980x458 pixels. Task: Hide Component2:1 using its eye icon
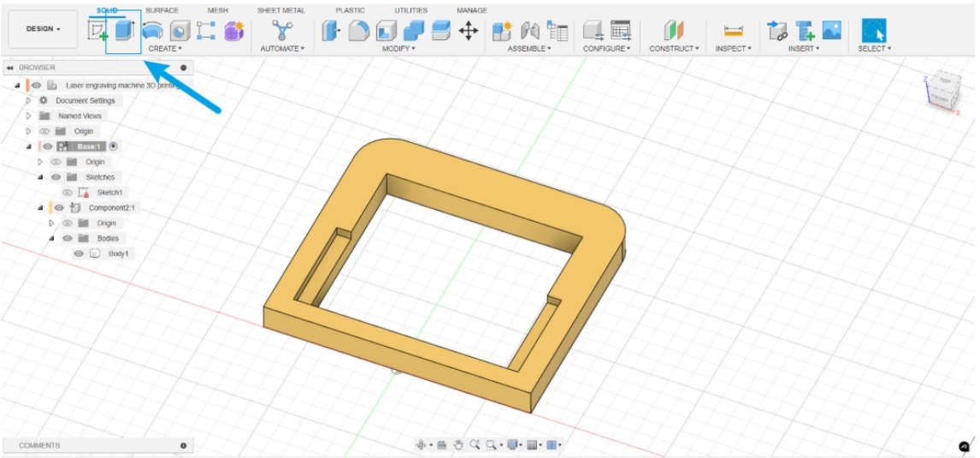[x=59, y=208]
